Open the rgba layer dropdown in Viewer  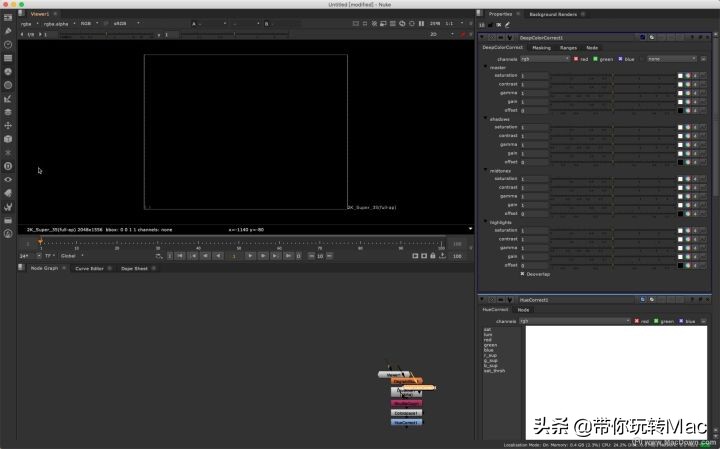tap(28, 23)
